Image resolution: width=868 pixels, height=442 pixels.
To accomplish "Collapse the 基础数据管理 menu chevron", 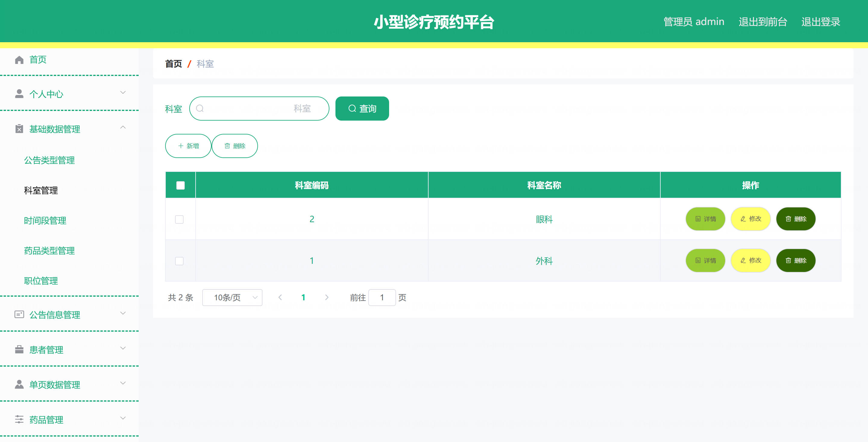I will point(123,127).
